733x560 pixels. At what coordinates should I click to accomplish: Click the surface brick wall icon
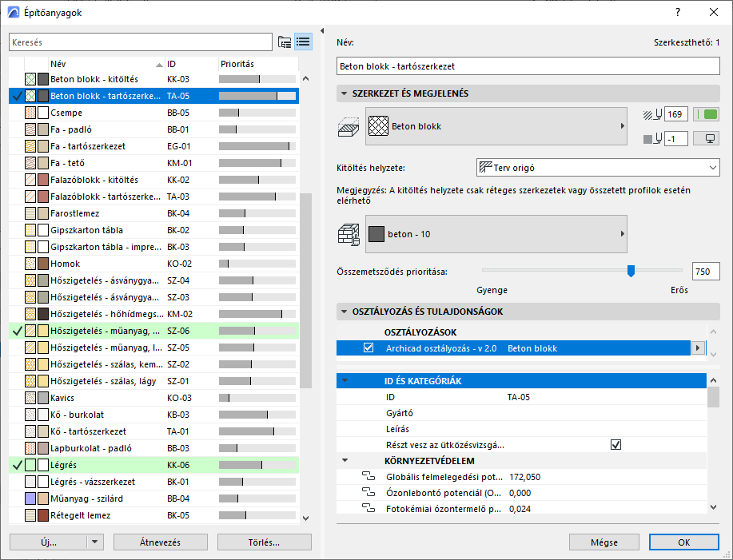349,234
